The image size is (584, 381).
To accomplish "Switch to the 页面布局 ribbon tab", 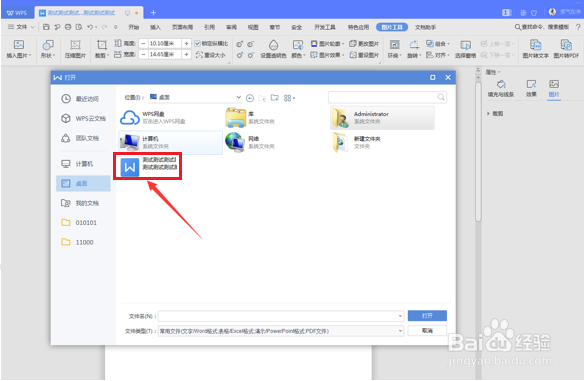I will click(182, 27).
